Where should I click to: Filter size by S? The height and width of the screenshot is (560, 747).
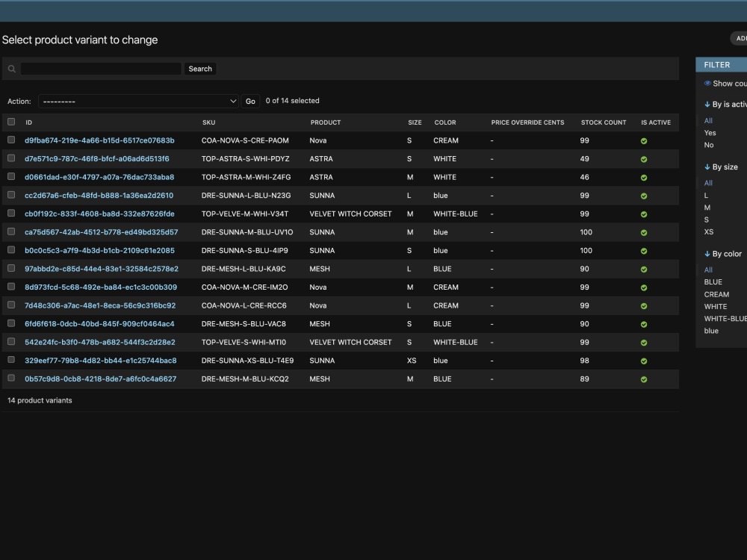[707, 220]
